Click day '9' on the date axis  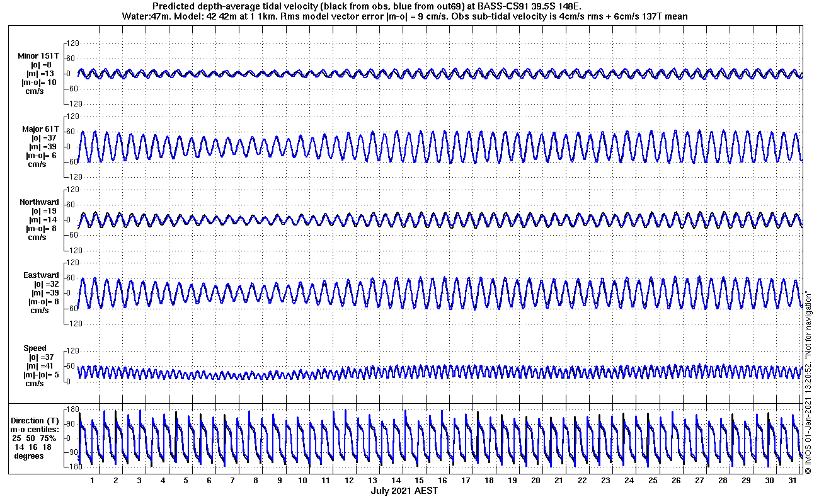(279, 481)
